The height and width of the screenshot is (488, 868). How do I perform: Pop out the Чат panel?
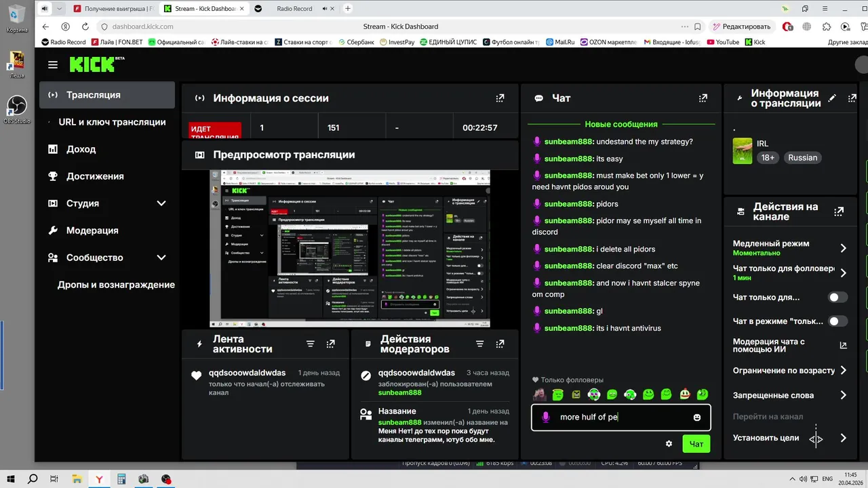(x=703, y=98)
